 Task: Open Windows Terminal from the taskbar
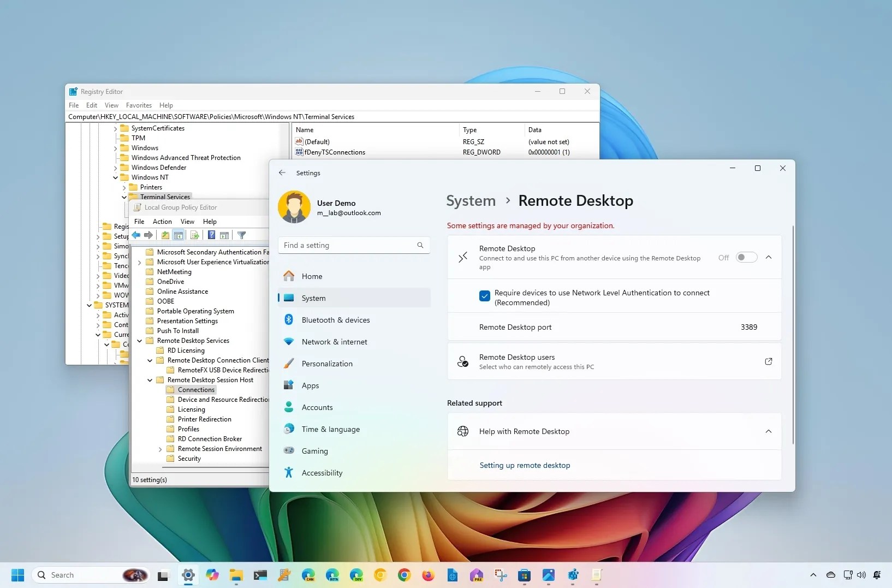(x=260, y=575)
